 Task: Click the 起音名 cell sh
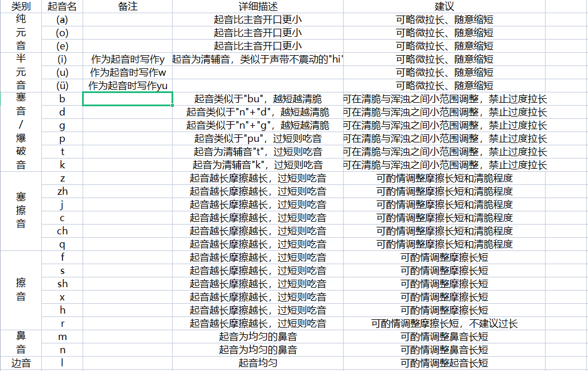point(62,284)
